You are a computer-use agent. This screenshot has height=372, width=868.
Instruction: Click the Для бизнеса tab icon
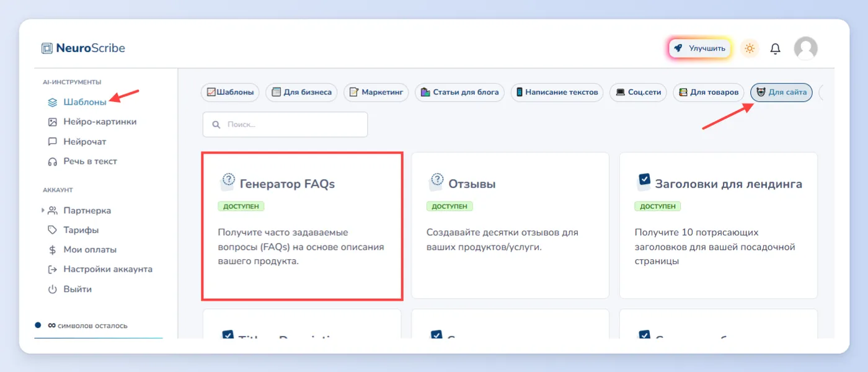click(277, 92)
